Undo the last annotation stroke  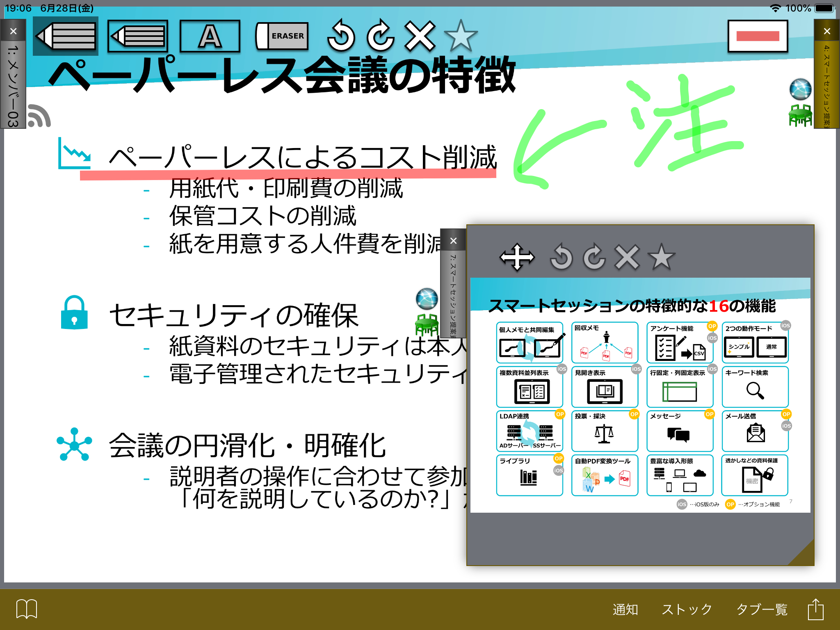pyautogui.click(x=341, y=36)
